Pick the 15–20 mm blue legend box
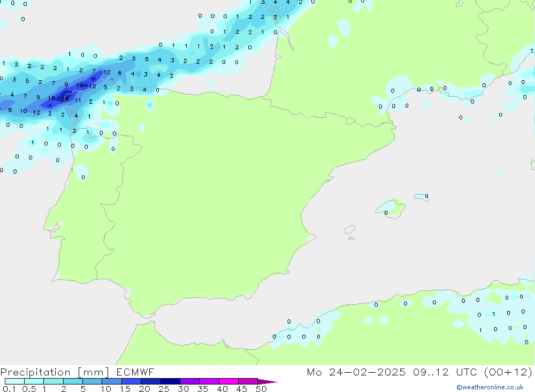This screenshot has height=392, width=535. point(132,381)
